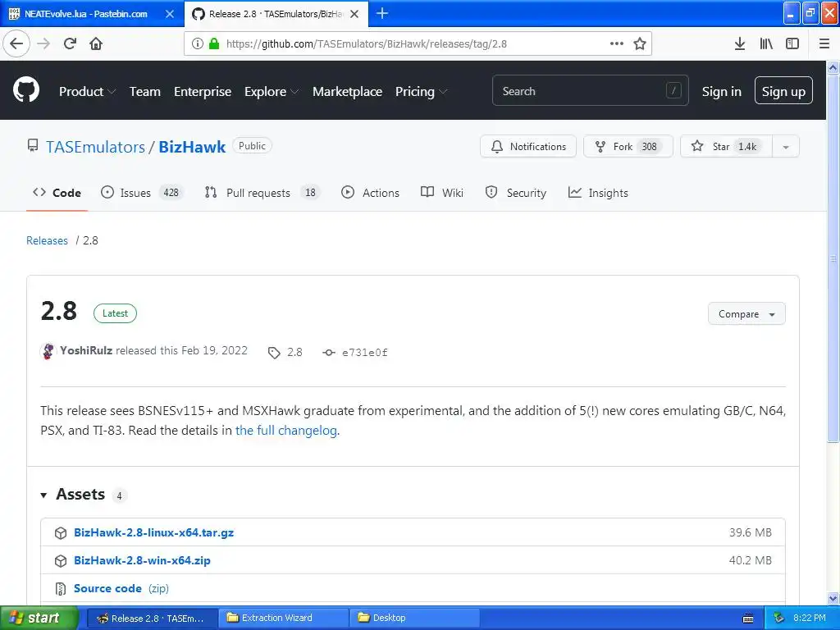
Task: Close the NEATEvolve.lua Pastebin tab
Action: point(170,14)
